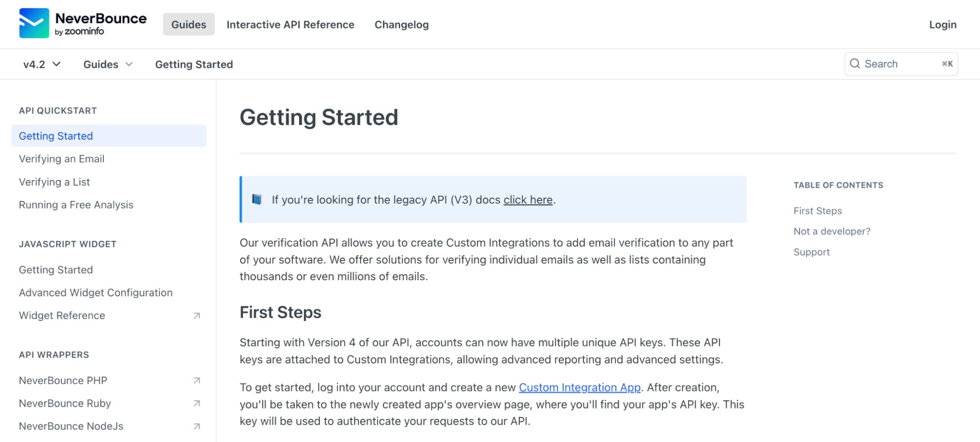The width and height of the screenshot is (980, 442).
Task: Click the NeverBounce logo icon
Action: click(x=34, y=23)
